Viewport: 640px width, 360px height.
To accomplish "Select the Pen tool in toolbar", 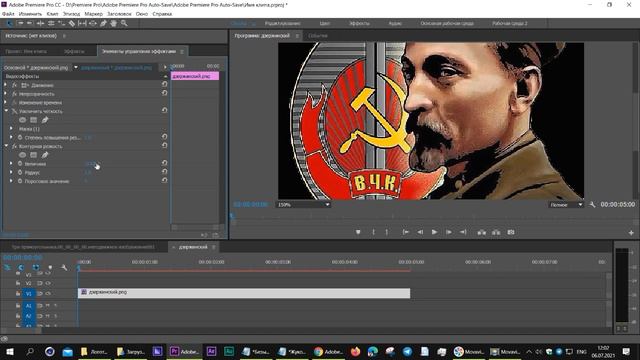I will (103, 23).
